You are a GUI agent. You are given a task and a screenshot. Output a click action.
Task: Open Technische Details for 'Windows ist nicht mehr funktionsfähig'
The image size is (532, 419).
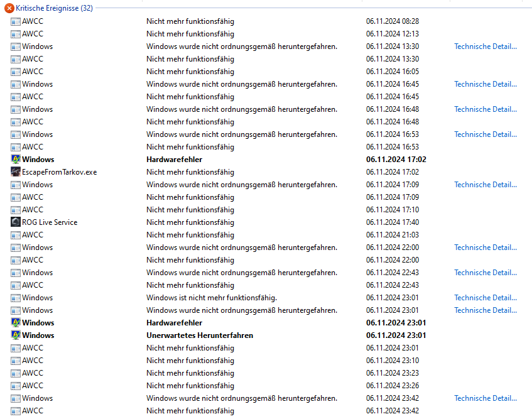[x=486, y=297]
